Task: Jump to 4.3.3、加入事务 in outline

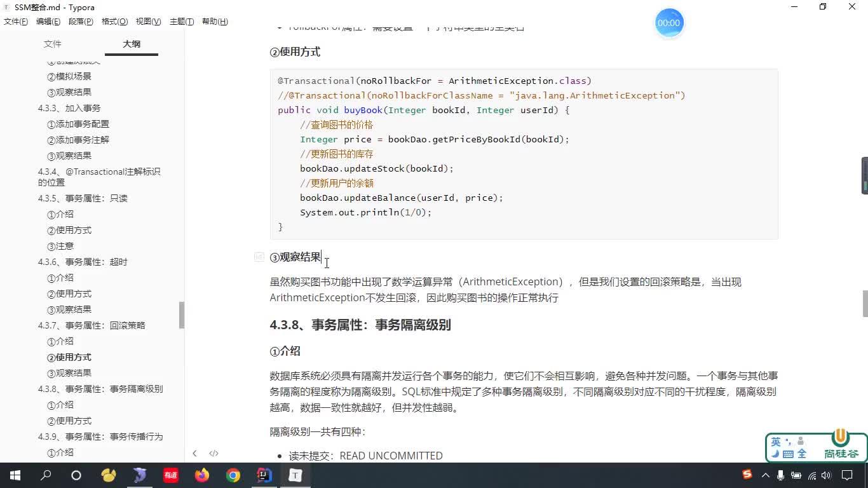Action: (x=69, y=108)
